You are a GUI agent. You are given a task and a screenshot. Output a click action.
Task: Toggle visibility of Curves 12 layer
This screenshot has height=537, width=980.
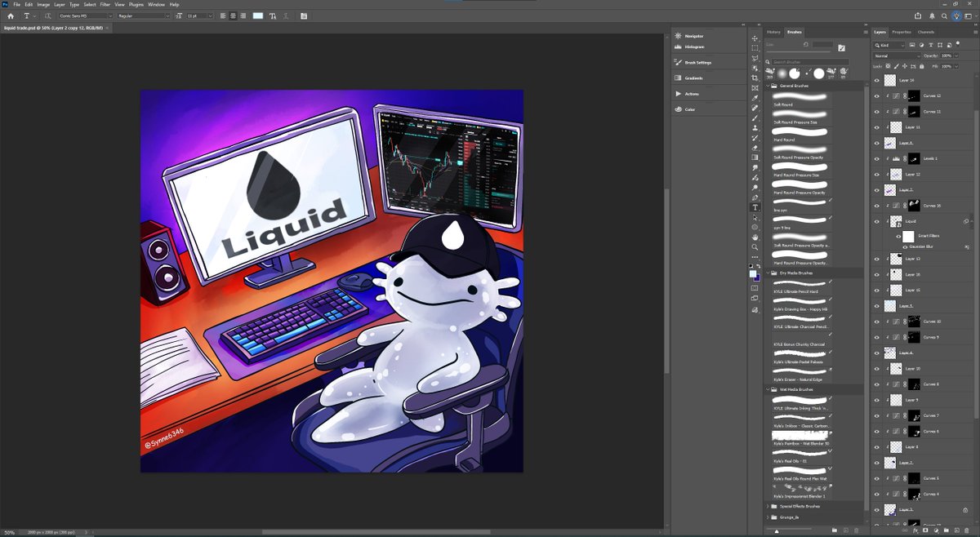876,96
